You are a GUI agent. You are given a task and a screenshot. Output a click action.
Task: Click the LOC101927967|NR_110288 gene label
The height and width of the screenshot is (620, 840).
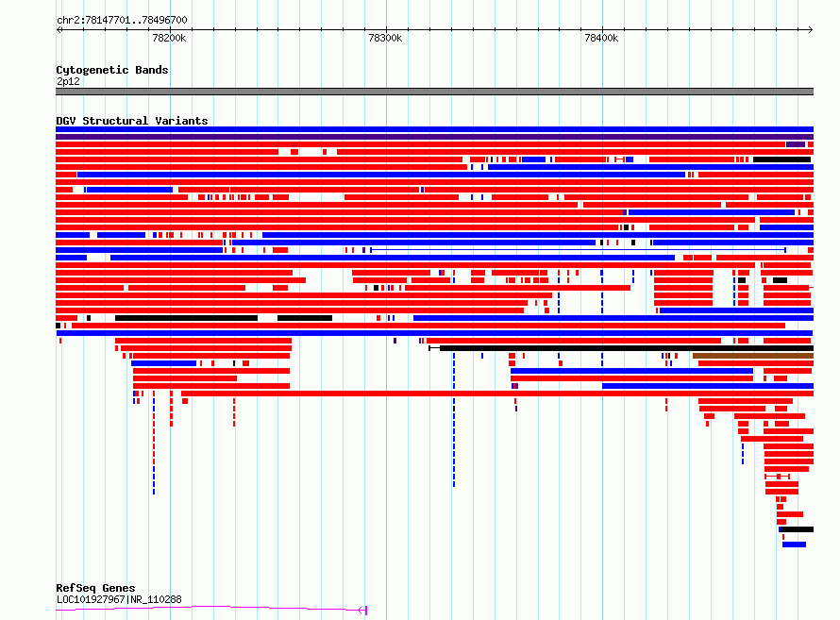click(x=119, y=599)
